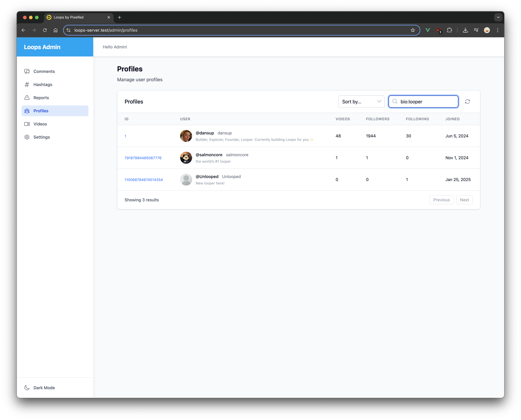521x420 pixels.
Task: Click the Jan 25, 2025 joined date
Action: click(458, 179)
